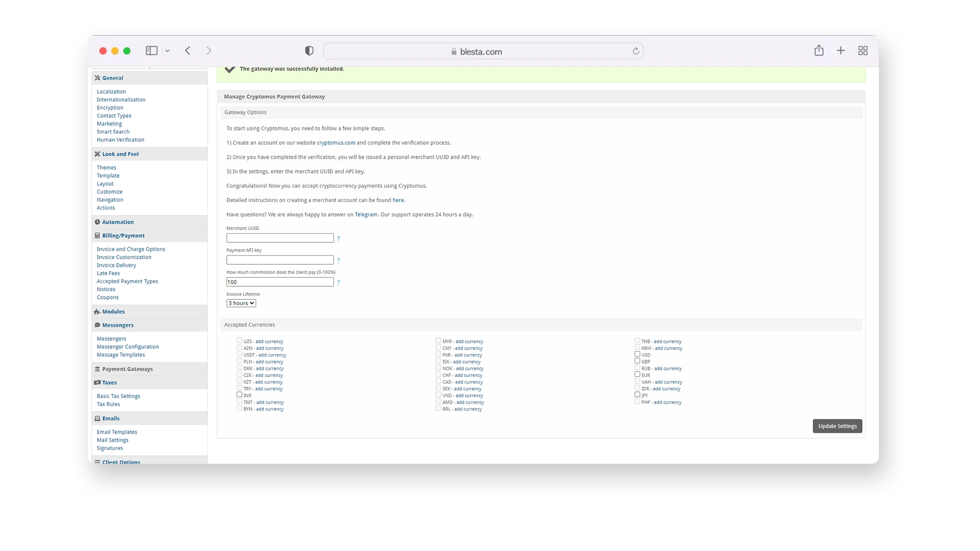Select the Invoice Lifetime dropdown
Screen dimensions: 980x551
coord(241,303)
